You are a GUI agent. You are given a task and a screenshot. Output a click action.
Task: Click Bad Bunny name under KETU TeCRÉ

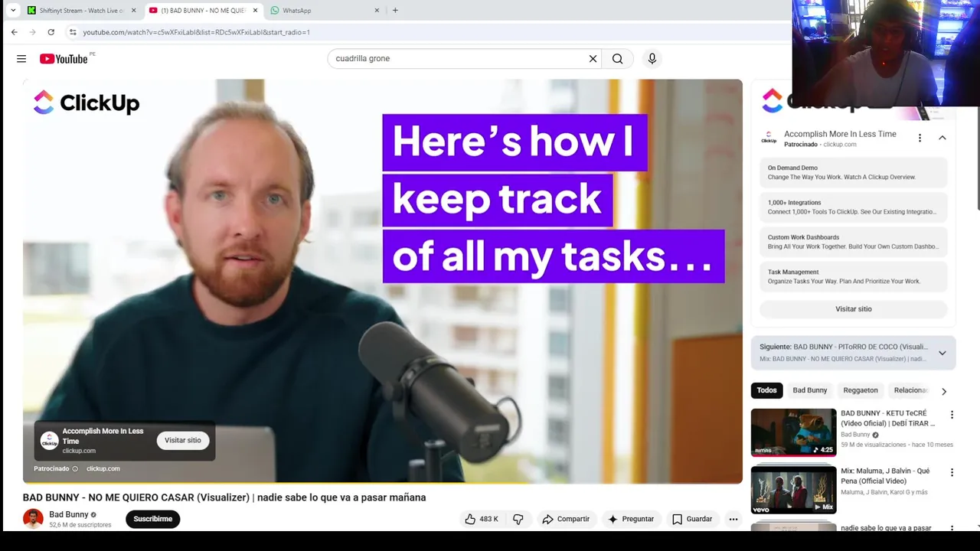tap(855, 435)
